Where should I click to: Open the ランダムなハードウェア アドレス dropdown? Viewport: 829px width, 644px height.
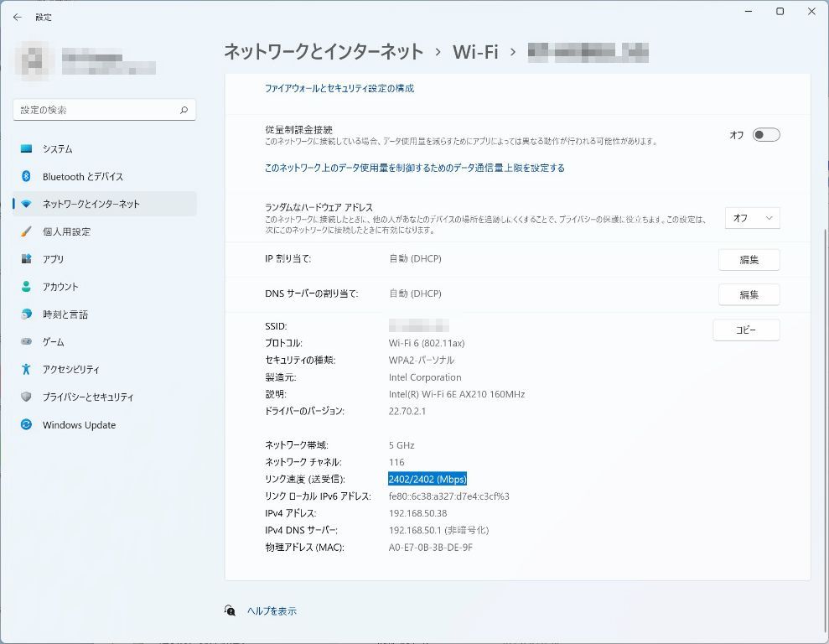[x=752, y=218]
